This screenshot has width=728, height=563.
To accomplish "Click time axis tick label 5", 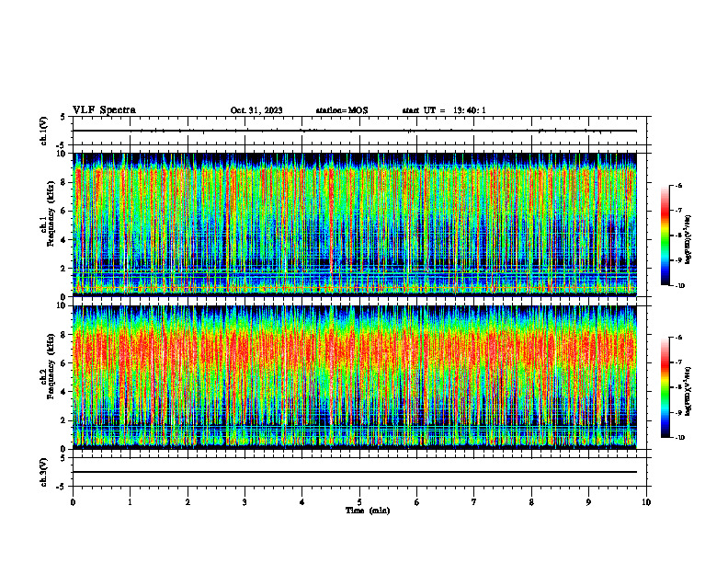I will [359, 502].
